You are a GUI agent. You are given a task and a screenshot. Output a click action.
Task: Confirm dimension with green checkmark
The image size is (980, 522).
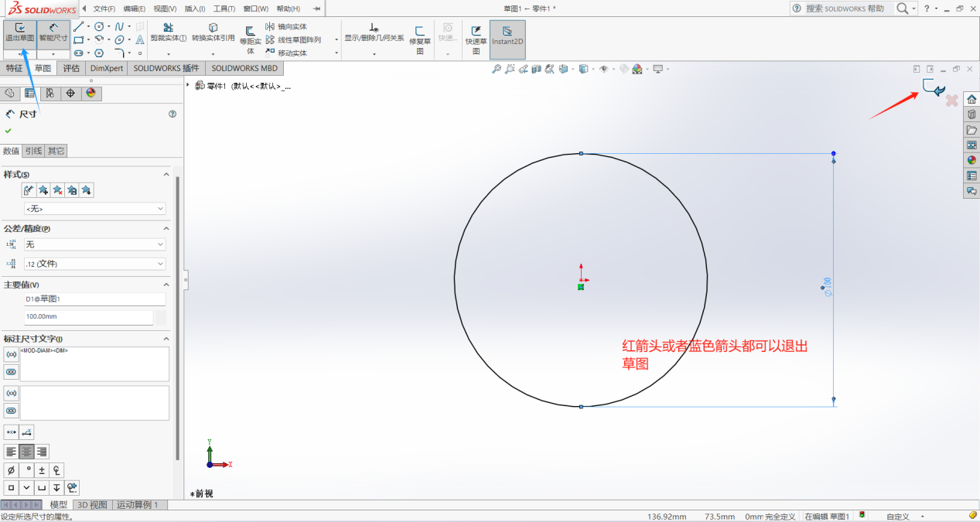pyautogui.click(x=9, y=131)
